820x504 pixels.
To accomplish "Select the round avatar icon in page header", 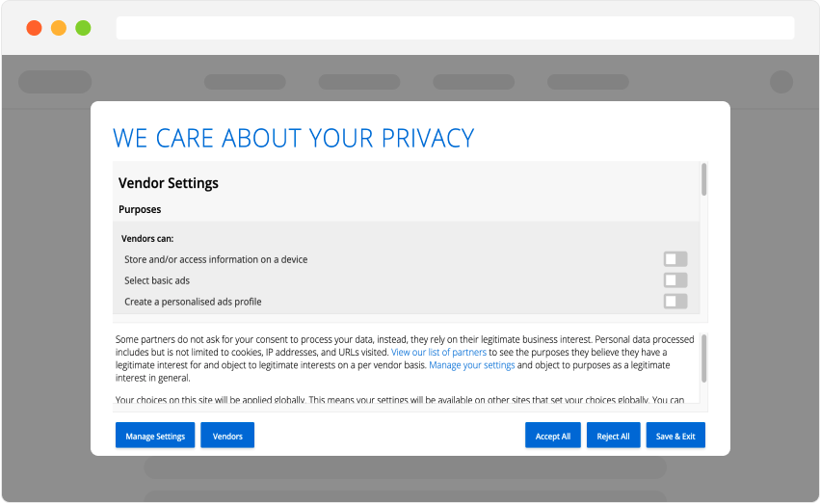I will [x=781, y=82].
